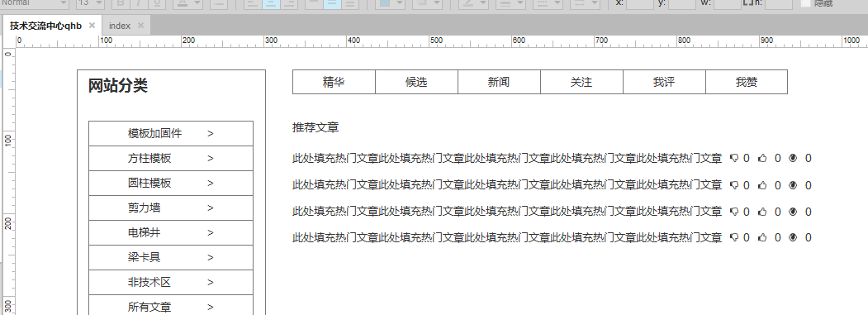
Task: Expand the > arrow beside 电梯井
Action: pos(211,233)
